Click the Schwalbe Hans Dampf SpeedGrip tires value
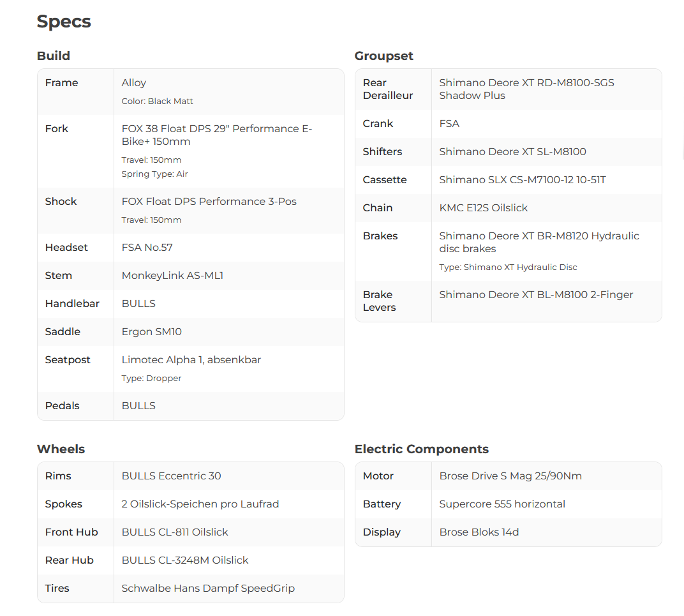 208,589
